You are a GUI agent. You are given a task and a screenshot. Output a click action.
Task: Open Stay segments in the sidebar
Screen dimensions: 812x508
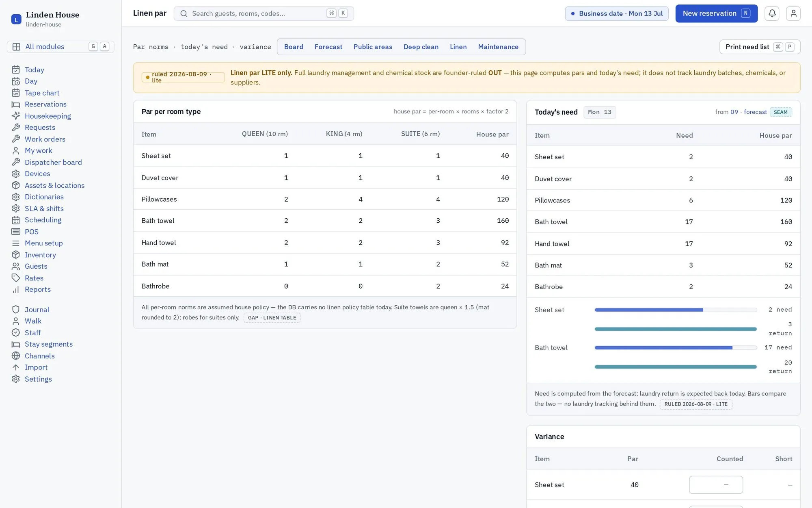(49, 344)
